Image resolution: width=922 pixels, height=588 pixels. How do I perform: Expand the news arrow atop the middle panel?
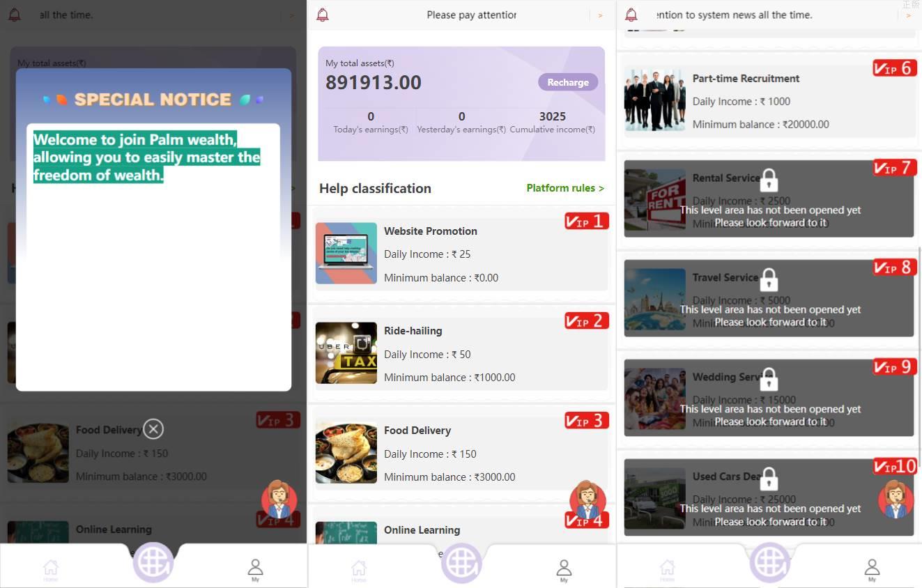[600, 15]
